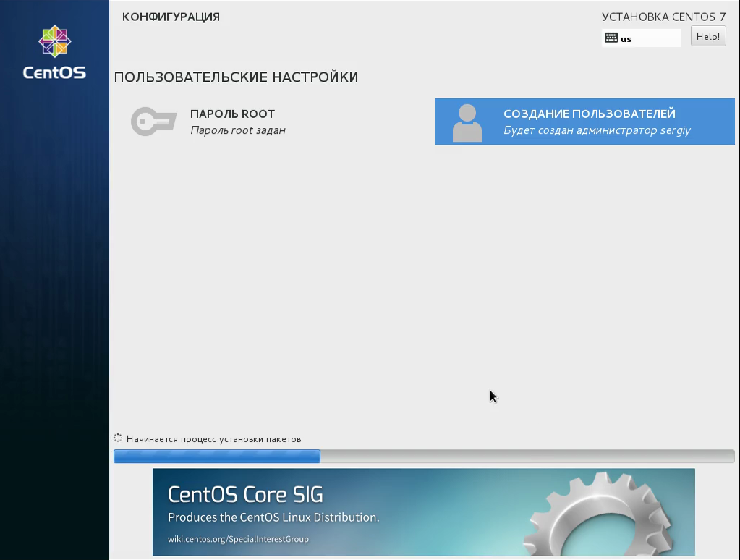The image size is (740, 560).
Task: Click the package installation status text
Action: 214,439
